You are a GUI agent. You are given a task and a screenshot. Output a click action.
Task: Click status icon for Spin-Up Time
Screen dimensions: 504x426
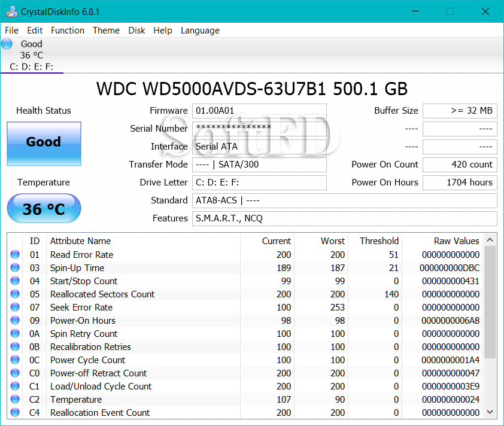(15, 267)
